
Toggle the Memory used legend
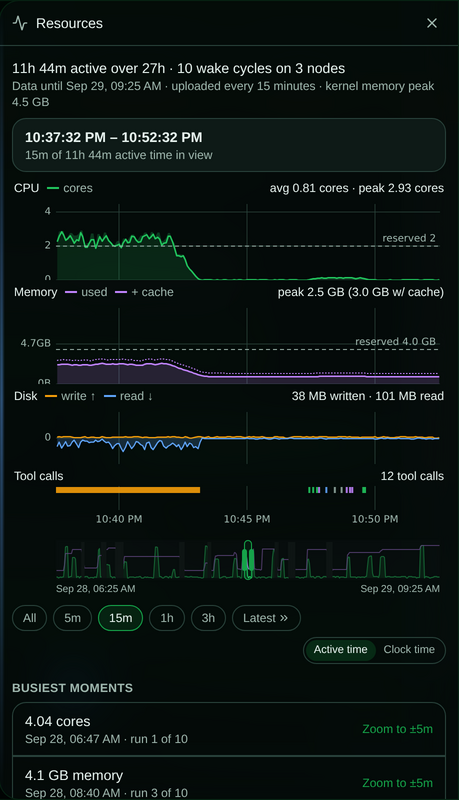[x=86, y=292]
